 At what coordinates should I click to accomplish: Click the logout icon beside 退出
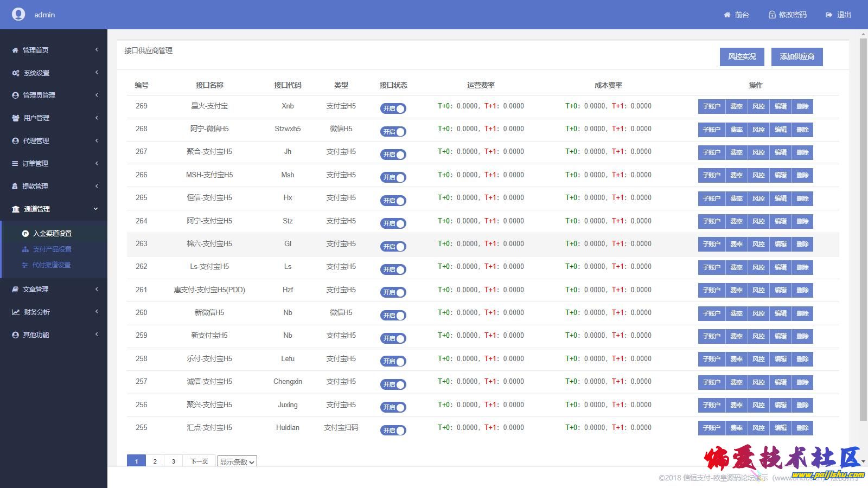point(829,15)
